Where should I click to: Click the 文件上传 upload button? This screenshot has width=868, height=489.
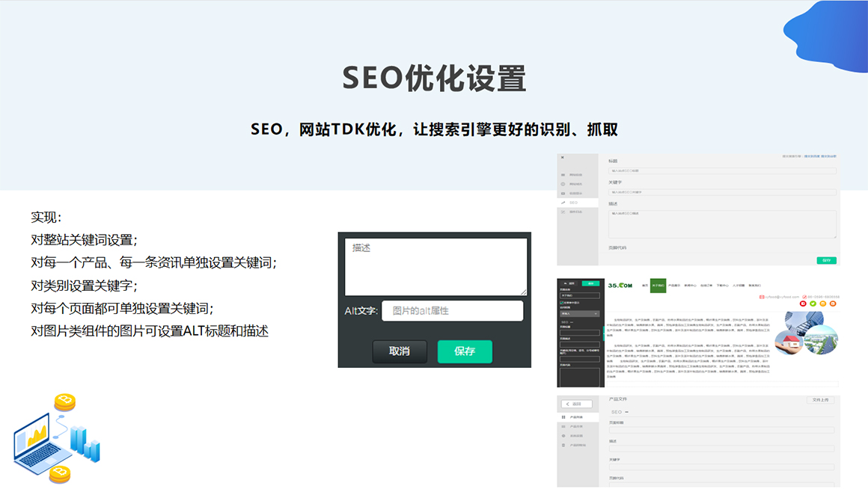tap(821, 400)
